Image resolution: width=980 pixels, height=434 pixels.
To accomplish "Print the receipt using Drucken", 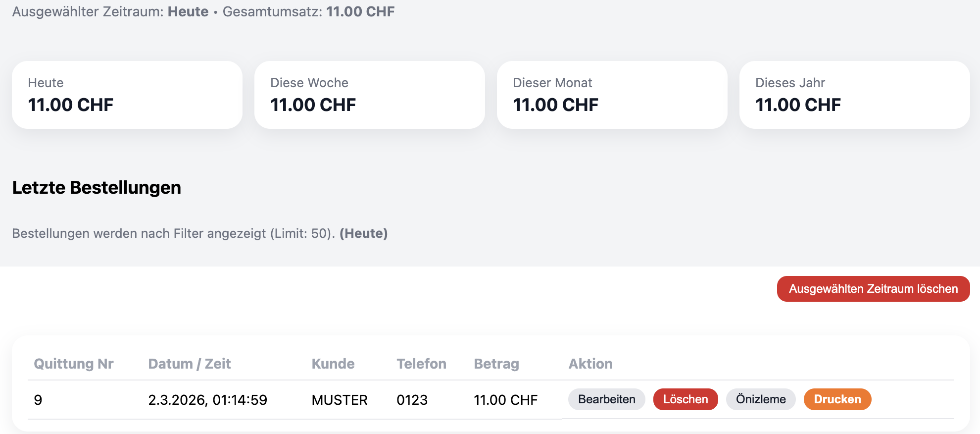I will [x=837, y=399].
